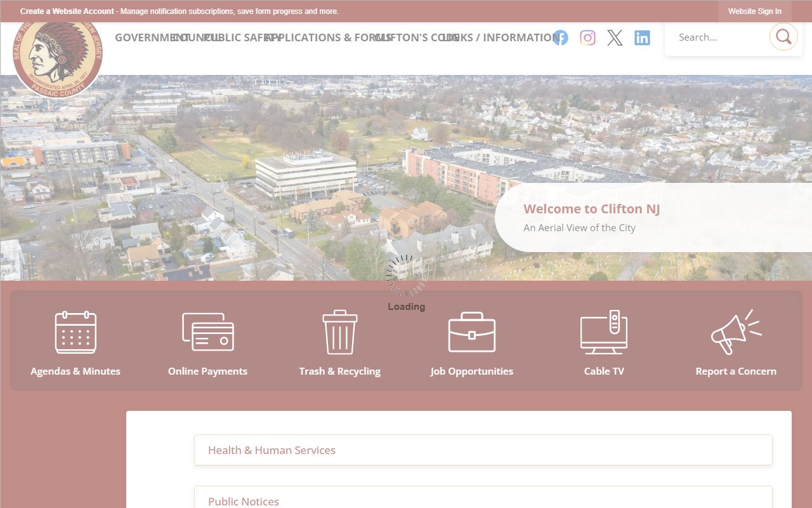The image size is (812, 508).
Task: Open the Facebook social icon
Action: tap(560, 37)
